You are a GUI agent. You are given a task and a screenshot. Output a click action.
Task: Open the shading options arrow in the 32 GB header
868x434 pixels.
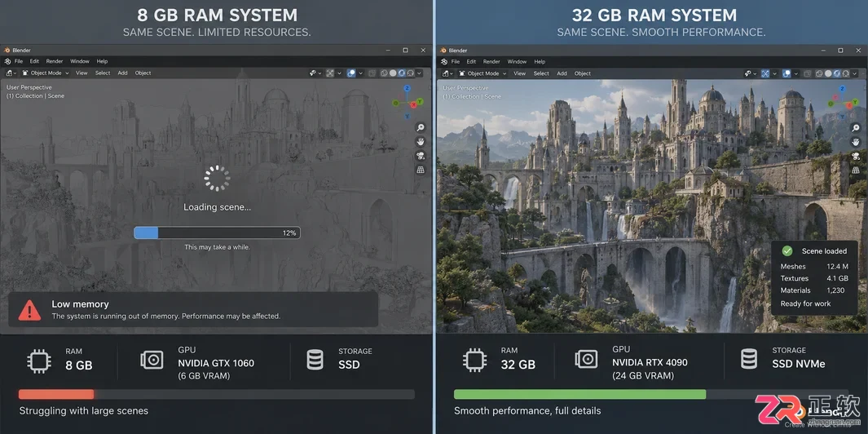[x=855, y=73]
